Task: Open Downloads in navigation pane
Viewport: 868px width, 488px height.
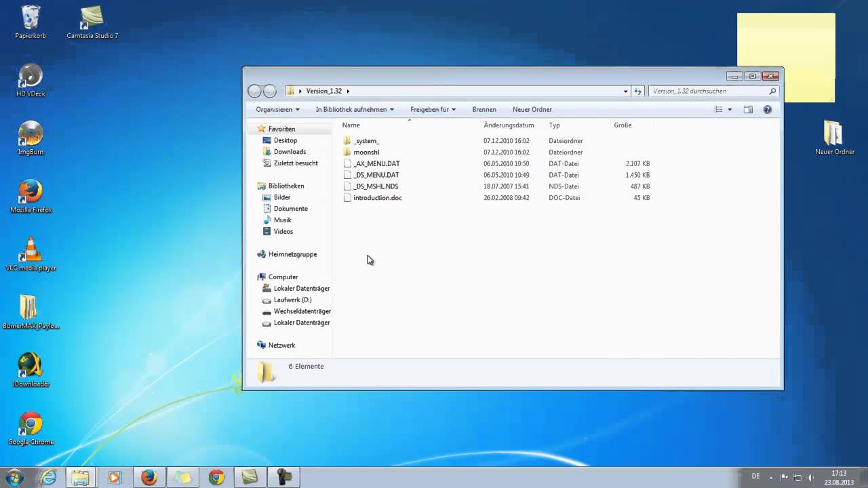Action: [290, 152]
